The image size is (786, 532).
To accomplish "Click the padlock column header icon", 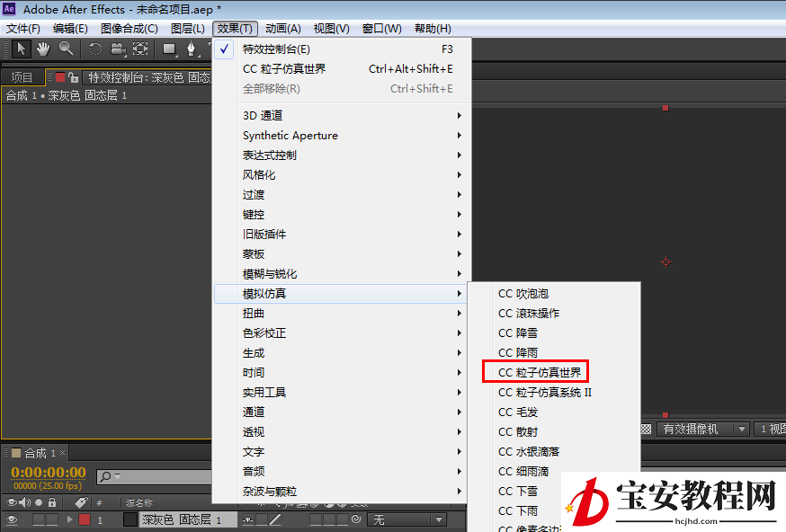I will coord(52,502).
